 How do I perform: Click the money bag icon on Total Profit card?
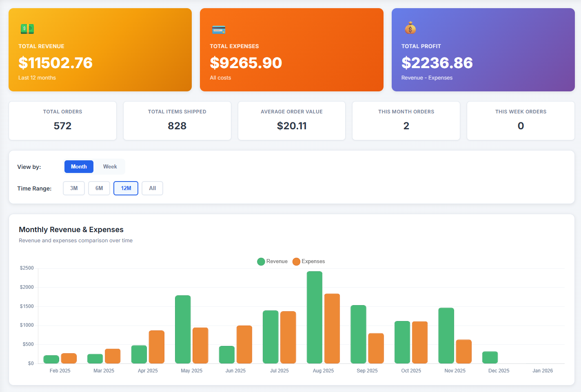[410, 28]
